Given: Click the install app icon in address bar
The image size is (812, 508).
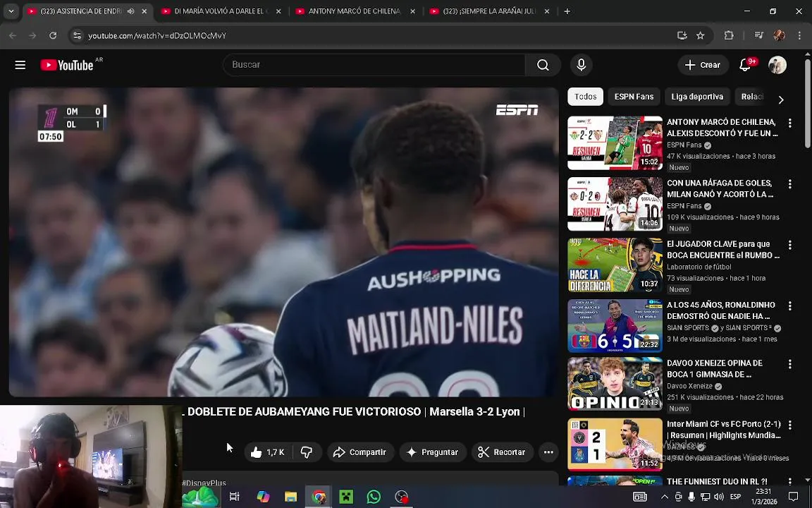Looking at the screenshot, I should 682,35.
